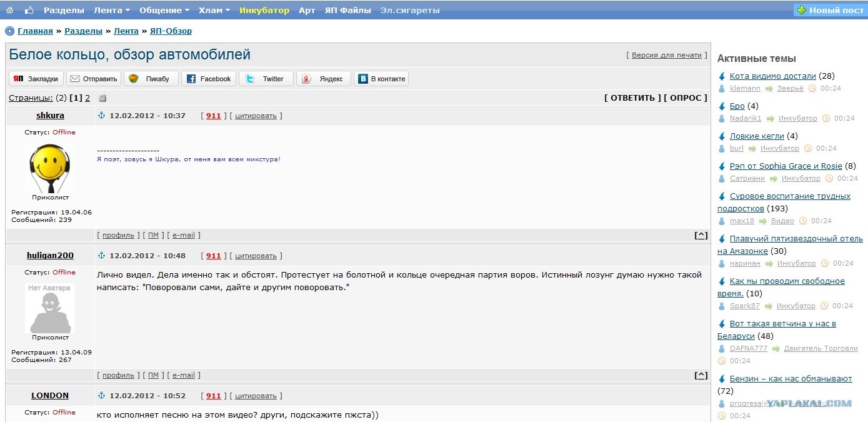Open the Версия для печати link

click(666, 55)
